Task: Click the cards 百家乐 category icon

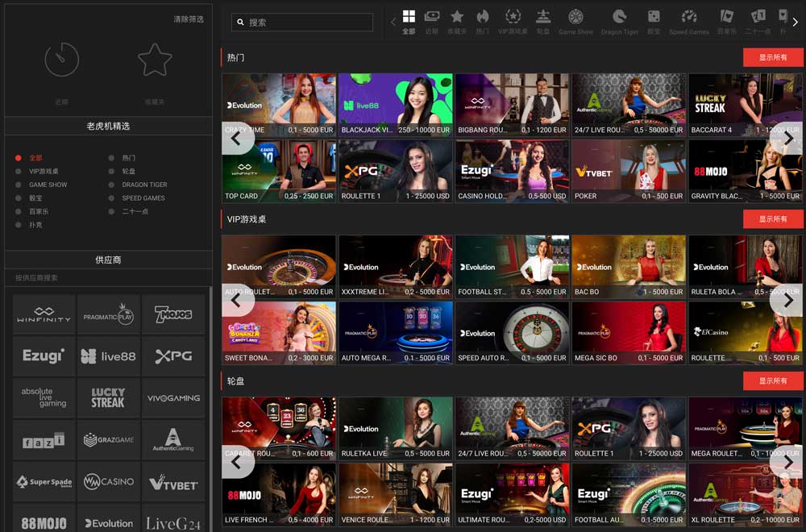Action: click(x=726, y=16)
